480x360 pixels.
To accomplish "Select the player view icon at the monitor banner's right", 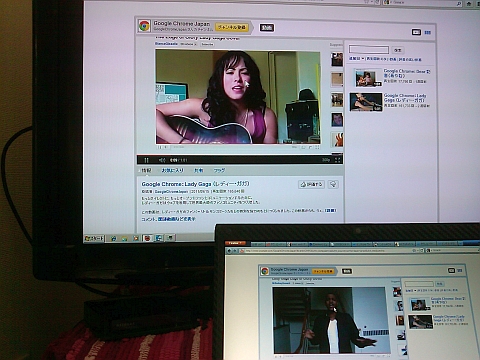I will (x=416, y=32).
